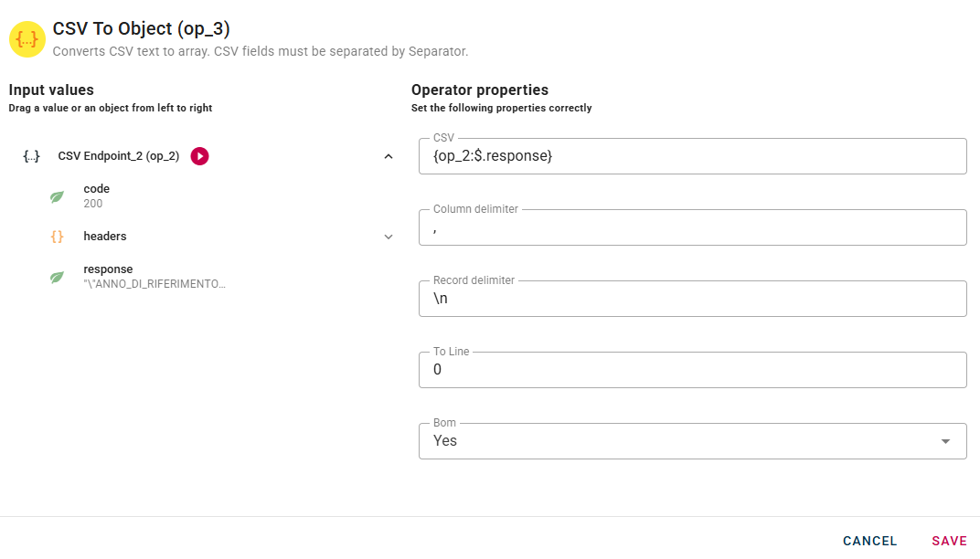This screenshot has height=559, width=980.
Task: Click the To Line input field
Action: [x=692, y=370]
